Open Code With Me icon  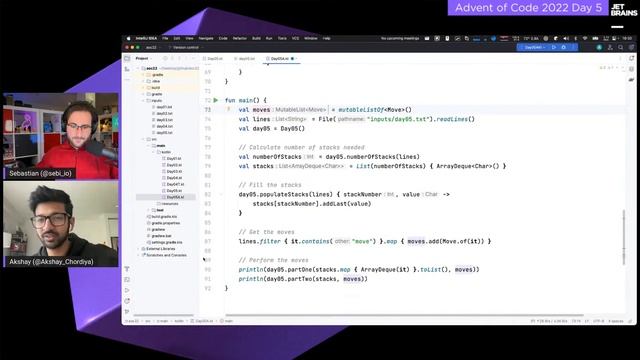click(610, 47)
